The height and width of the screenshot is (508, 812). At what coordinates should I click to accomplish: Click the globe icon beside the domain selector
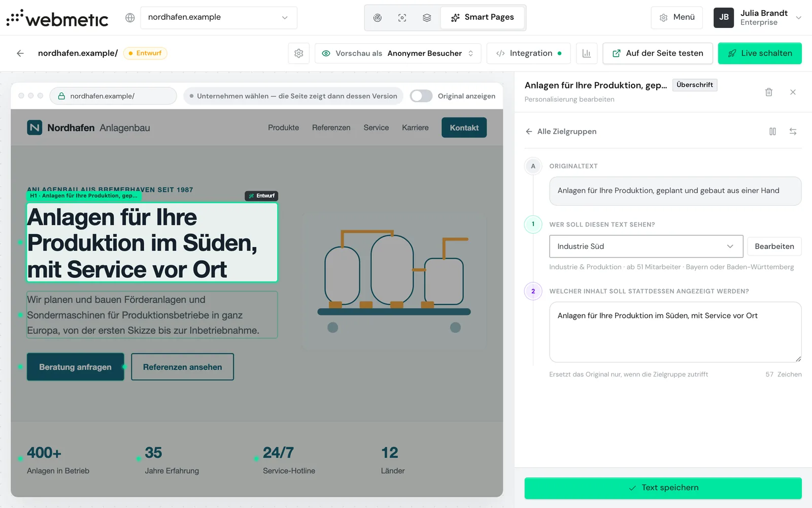click(130, 18)
